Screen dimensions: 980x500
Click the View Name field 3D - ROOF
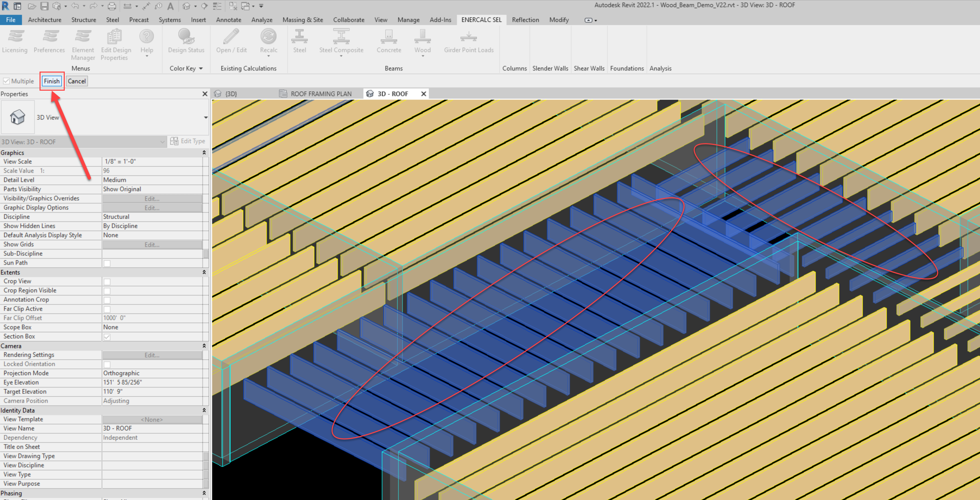click(x=152, y=428)
